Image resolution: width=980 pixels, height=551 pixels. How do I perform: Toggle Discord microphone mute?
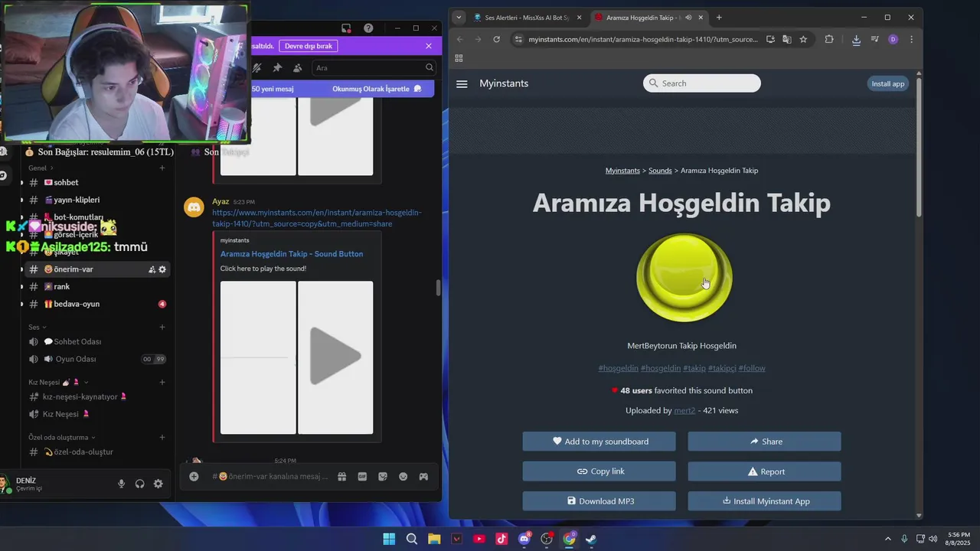point(121,484)
